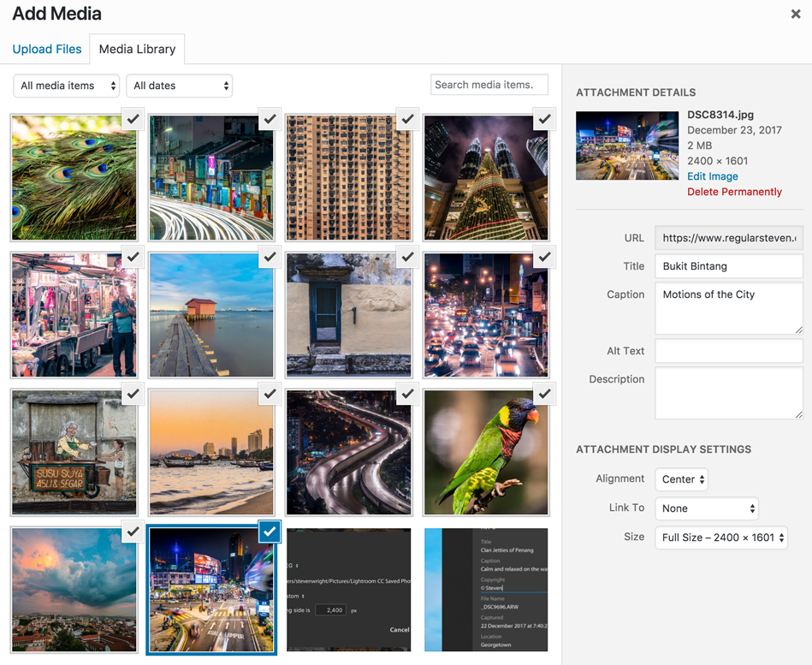Expand the All dates filter
Image resolution: width=812 pixels, height=665 pixels.
pos(179,86)
